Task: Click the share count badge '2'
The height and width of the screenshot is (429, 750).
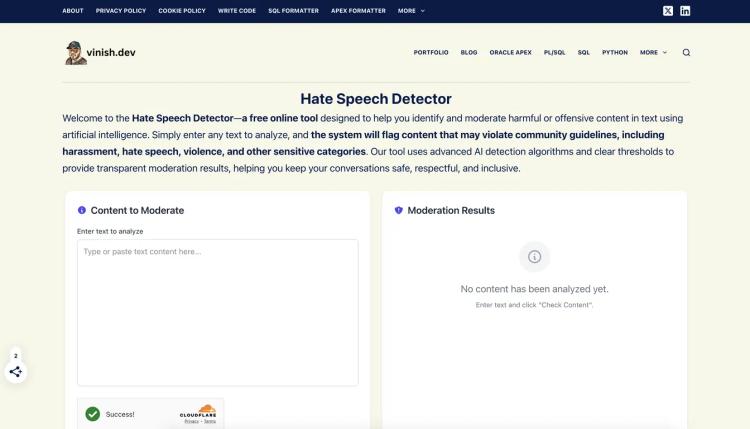Action: (16, 356)
